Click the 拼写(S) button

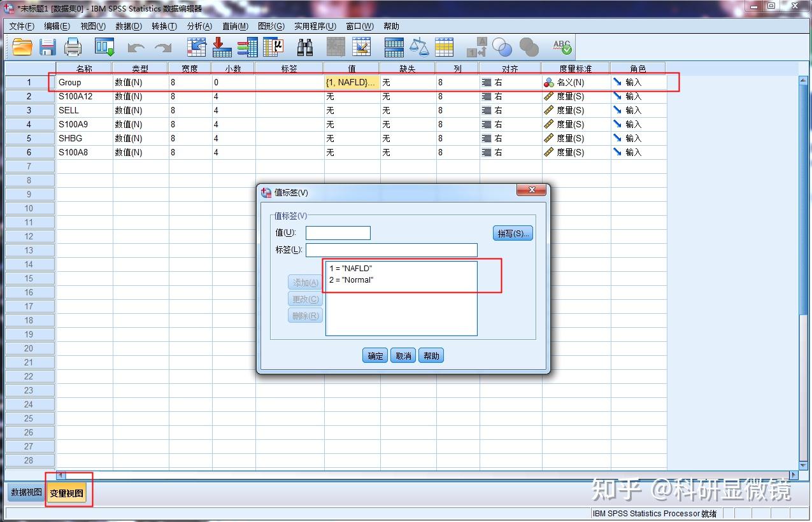[x=513, y=232]
